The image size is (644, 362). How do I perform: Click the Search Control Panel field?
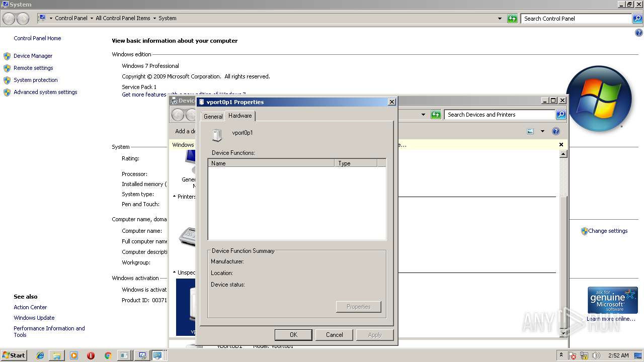coord(576,19)
